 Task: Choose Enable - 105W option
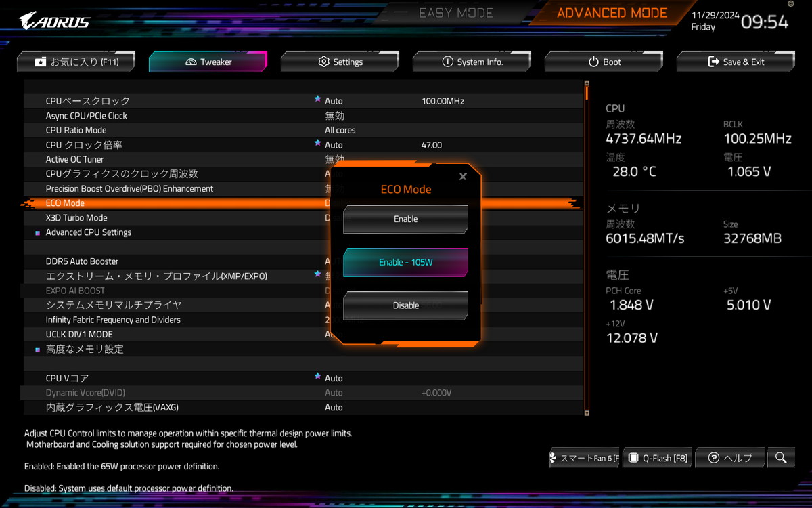coord(405,262)
